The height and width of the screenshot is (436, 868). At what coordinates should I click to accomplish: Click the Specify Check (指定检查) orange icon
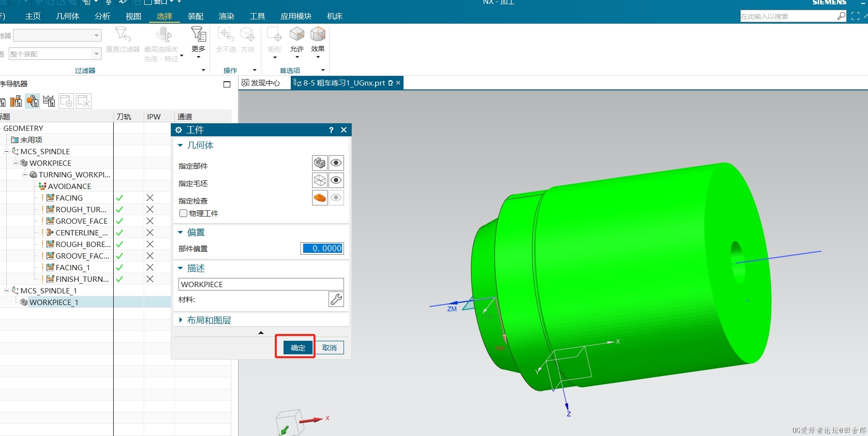[x=320, y=198]
